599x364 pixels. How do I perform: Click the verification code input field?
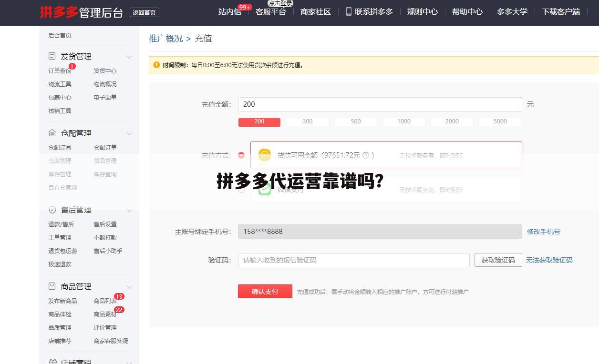pos(354,260)
